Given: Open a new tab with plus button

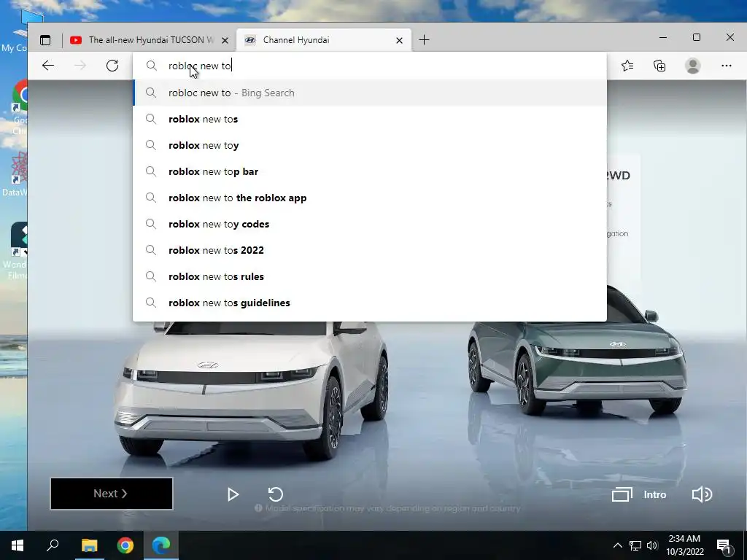Looking at the screenshot, I should click(424, 40).
